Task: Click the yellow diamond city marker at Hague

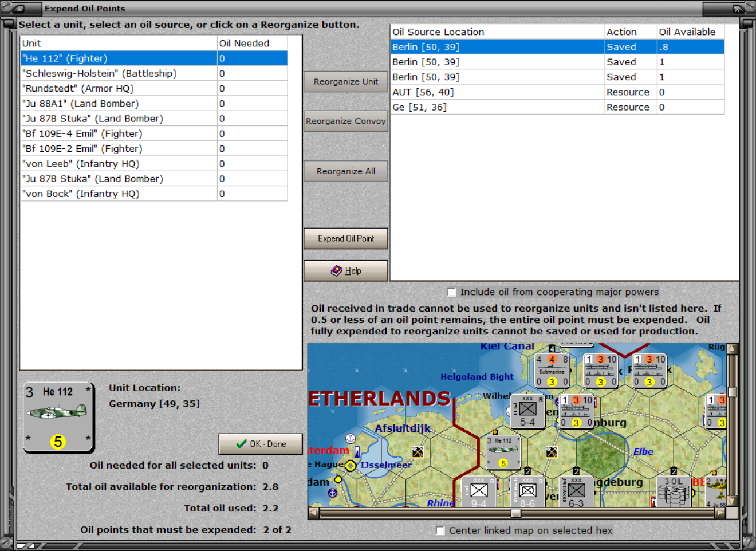Action: pyautogui.click(x=351, y=465)
